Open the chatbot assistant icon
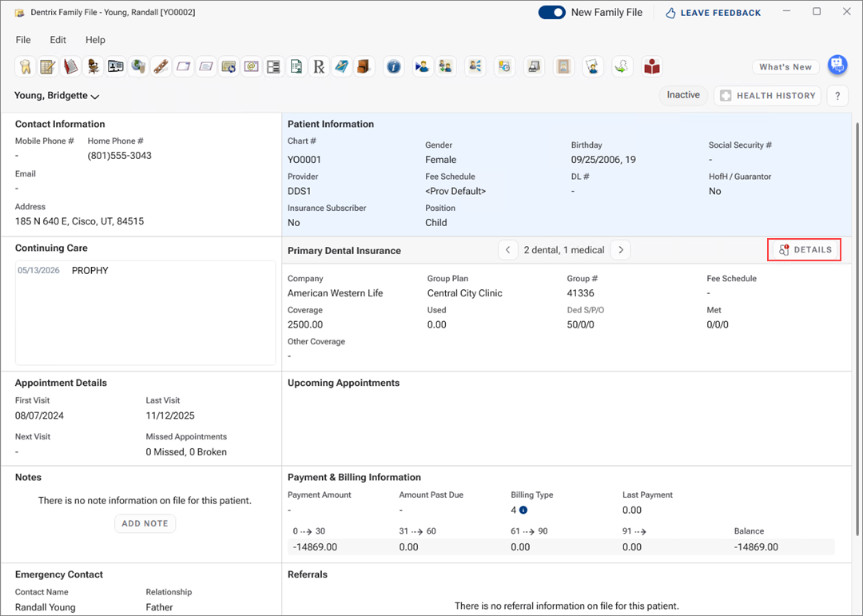 [837, 66]
